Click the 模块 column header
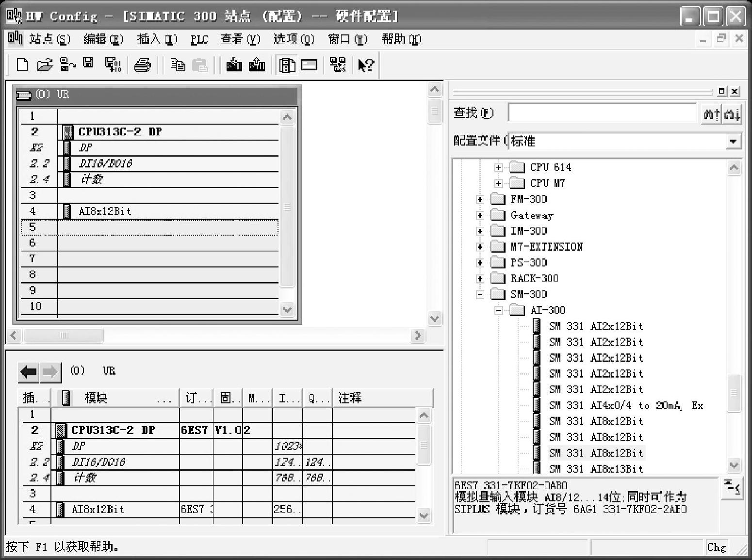Image resolution: width=752 pixels, height=560 pixels. click(115, 399)
